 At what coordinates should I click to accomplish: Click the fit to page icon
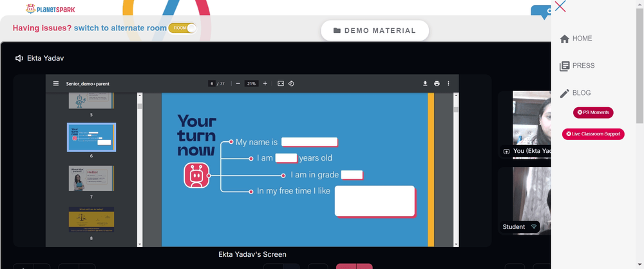[x=281, y=83]
